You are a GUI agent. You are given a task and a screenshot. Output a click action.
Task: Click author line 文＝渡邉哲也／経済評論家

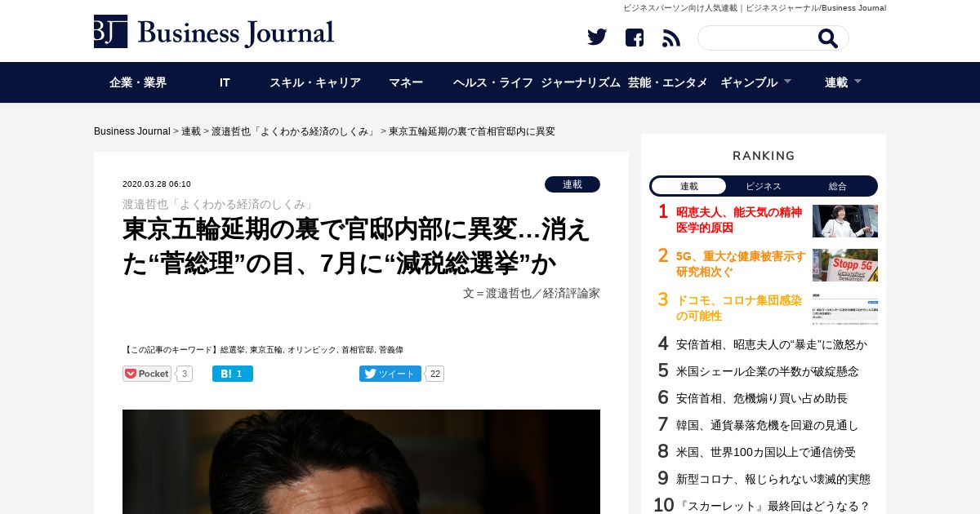pyautogui.click(x=532, y=293)
